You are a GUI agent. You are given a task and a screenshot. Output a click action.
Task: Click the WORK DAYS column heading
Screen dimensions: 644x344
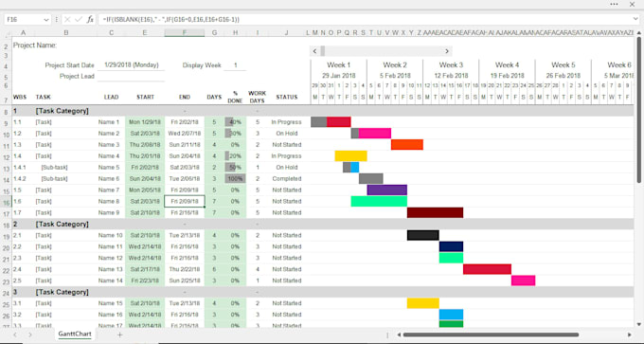pos(257,97)
